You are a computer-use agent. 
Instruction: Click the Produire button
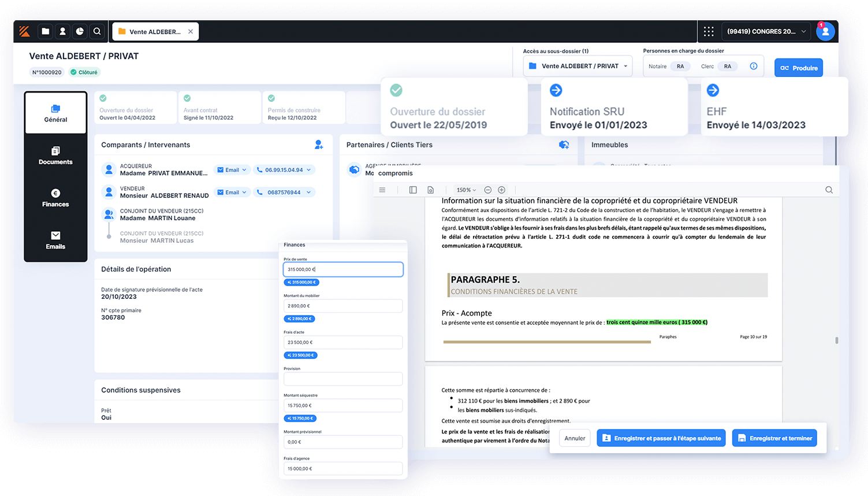point(799,68)
